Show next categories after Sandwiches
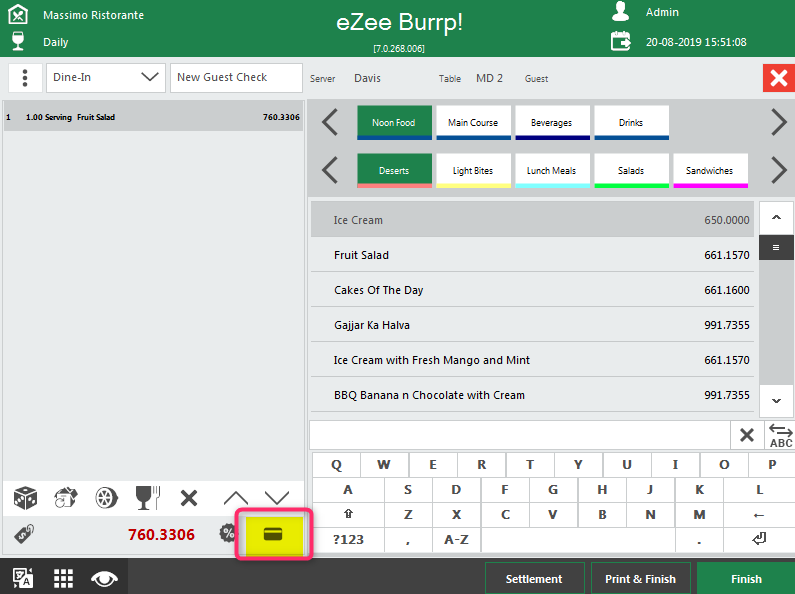The width and height of the screenshot is (795, 594). click(x=779, y=170)
